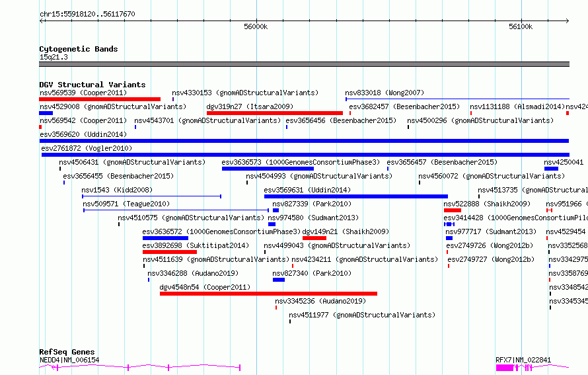
Task: Open nsv4250041 variant label
Action: (564, 162)
